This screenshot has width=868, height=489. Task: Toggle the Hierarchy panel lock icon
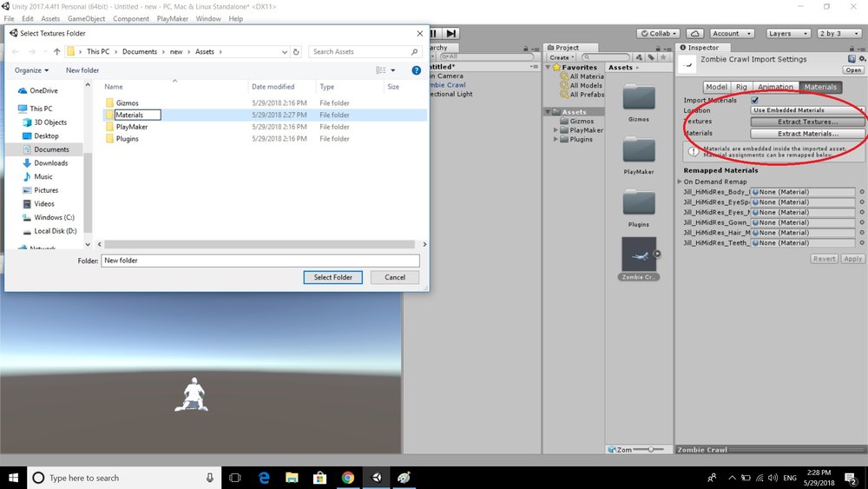526,48
